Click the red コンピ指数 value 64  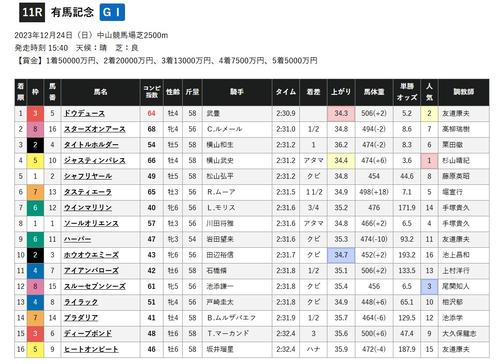[152, 114]
